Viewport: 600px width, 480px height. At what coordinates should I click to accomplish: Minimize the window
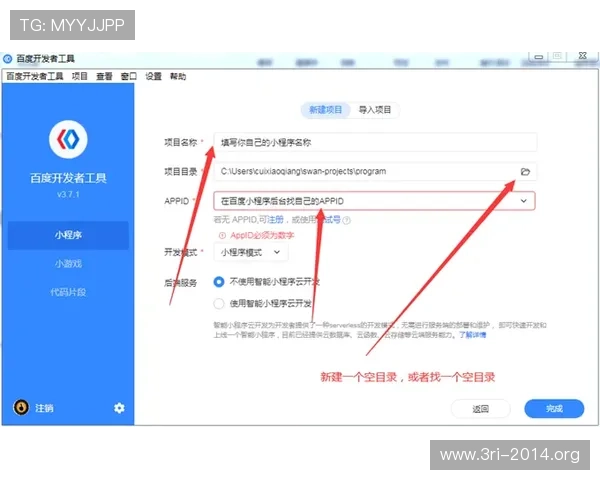[539, 57]
